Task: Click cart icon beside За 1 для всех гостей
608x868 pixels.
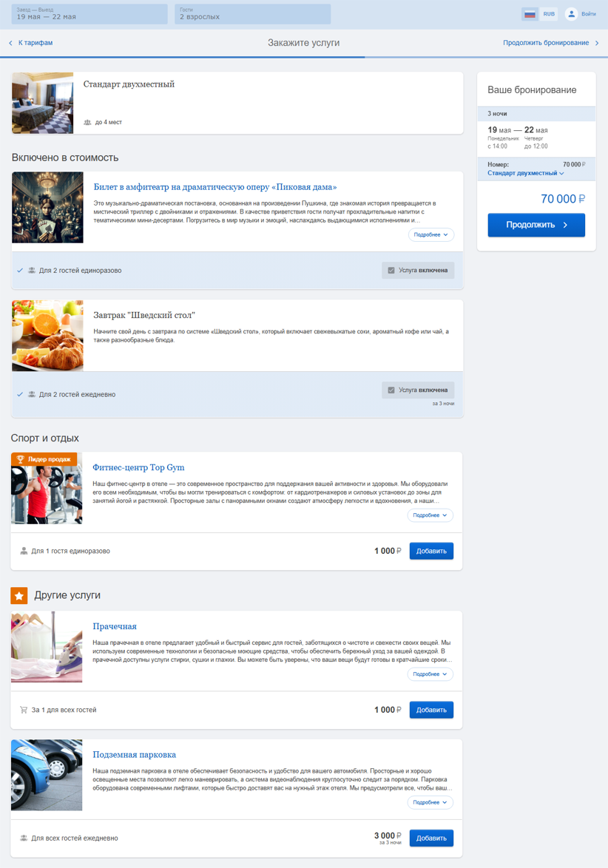Action: (x=24, y=711)
